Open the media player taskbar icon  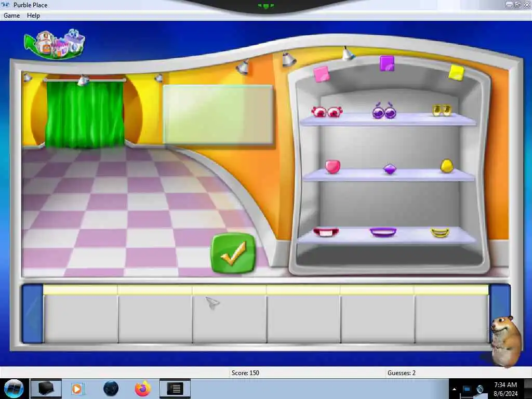point(77,389)
